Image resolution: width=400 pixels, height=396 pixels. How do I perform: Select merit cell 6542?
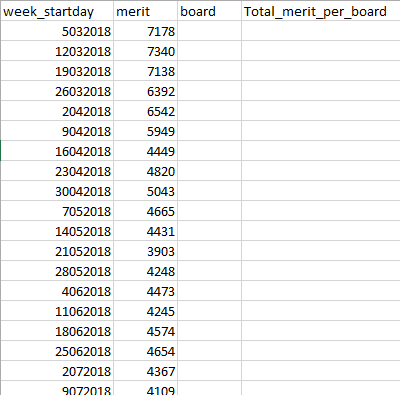click(146, 111)
